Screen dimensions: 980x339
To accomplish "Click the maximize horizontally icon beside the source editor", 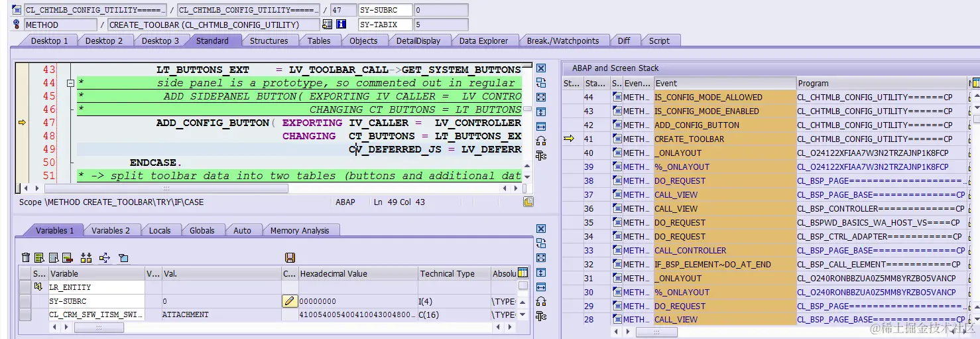I will tap(541, 127).
